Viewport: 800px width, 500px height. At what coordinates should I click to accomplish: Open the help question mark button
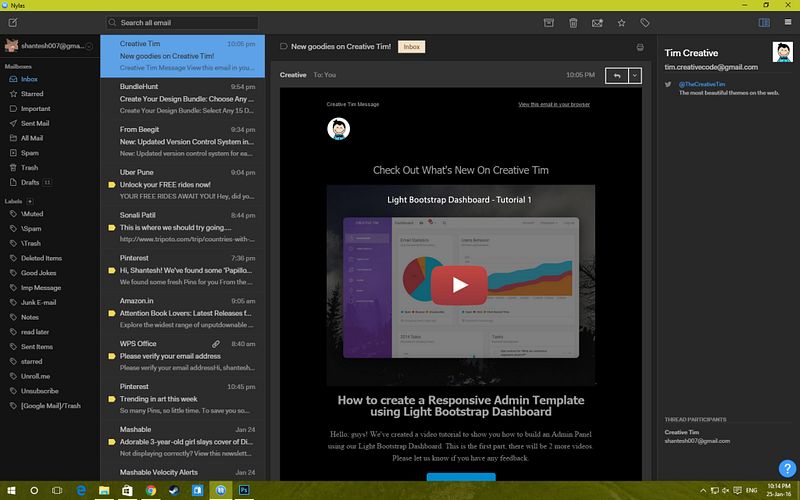pyautogui.click(x=787, y=468)
